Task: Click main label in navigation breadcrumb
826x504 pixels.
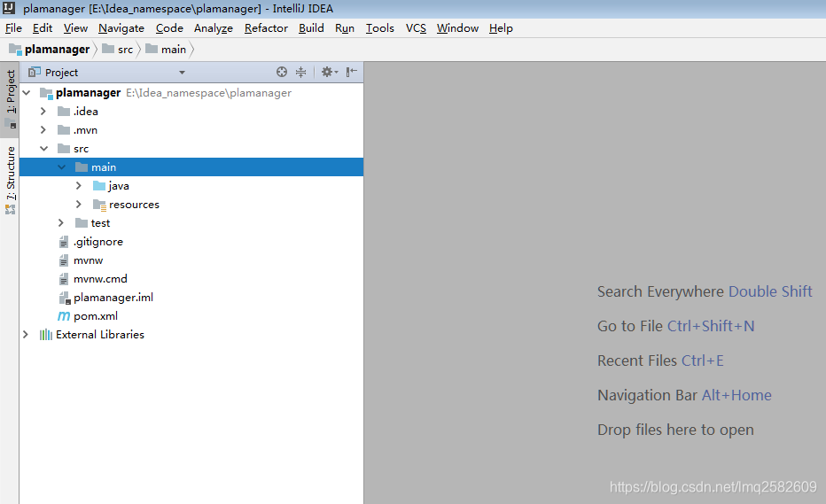Action: [x=174, y=50]
